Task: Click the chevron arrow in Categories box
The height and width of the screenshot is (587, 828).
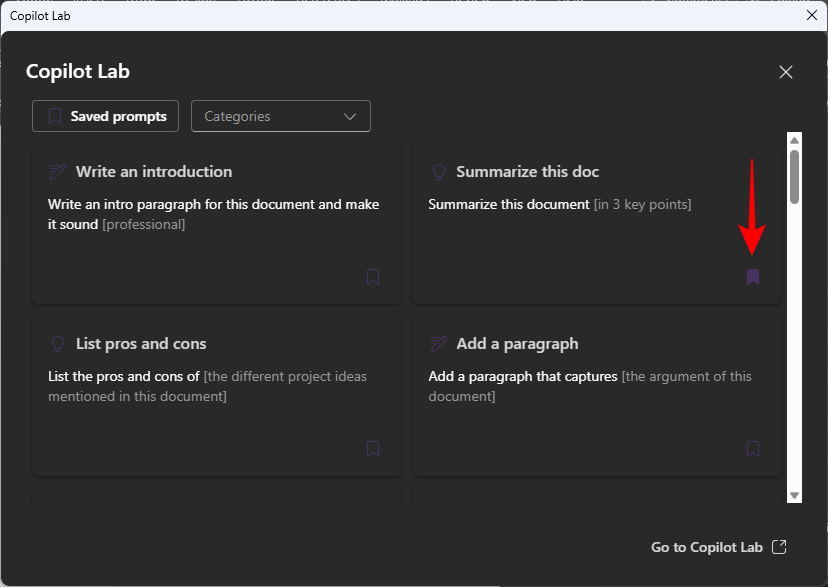Action: click(350, 117)
